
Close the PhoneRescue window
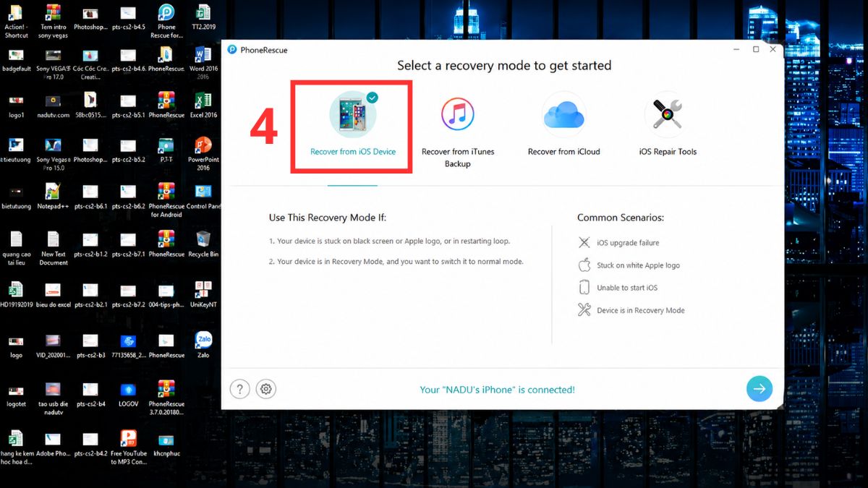click(x=773, y=50)
